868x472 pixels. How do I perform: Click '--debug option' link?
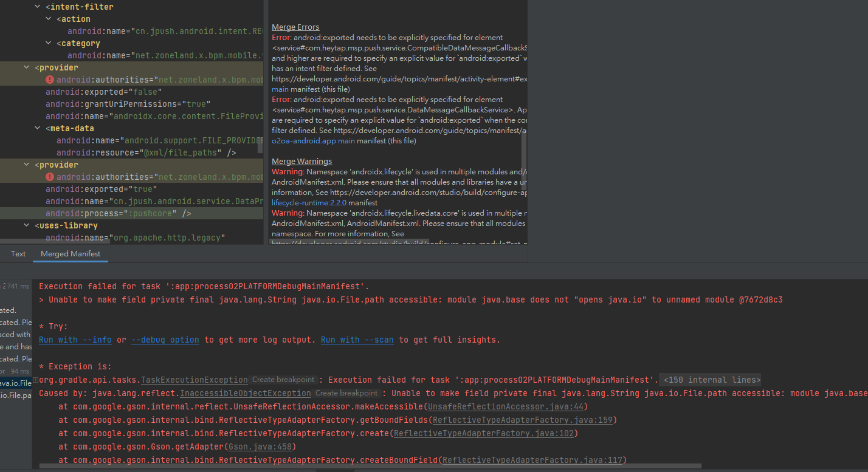pyautogui.click(x=165, y=340)
